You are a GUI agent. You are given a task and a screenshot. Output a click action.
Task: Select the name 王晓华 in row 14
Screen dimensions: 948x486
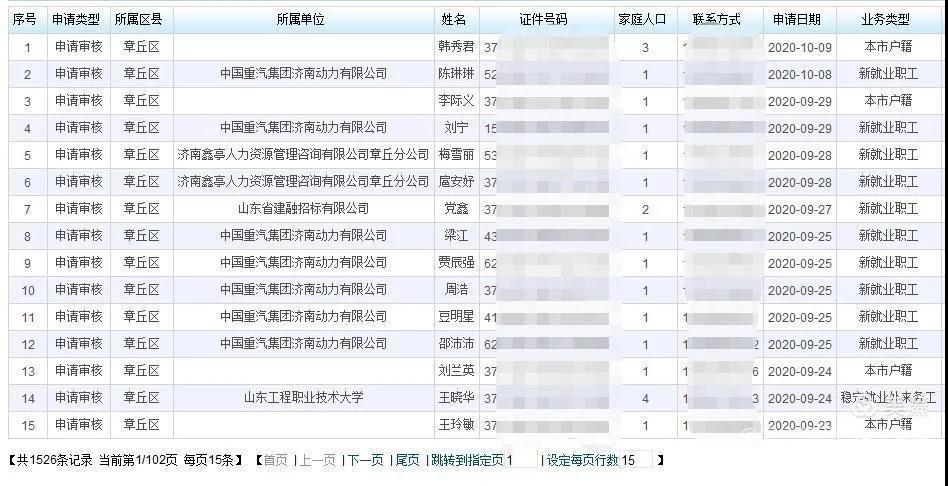[456, 398]
